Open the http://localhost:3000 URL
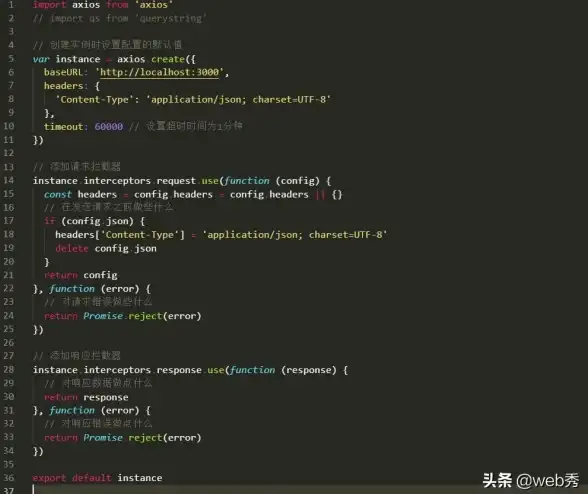Viewport: 588px width, 494px height. (x=159, y=72)
